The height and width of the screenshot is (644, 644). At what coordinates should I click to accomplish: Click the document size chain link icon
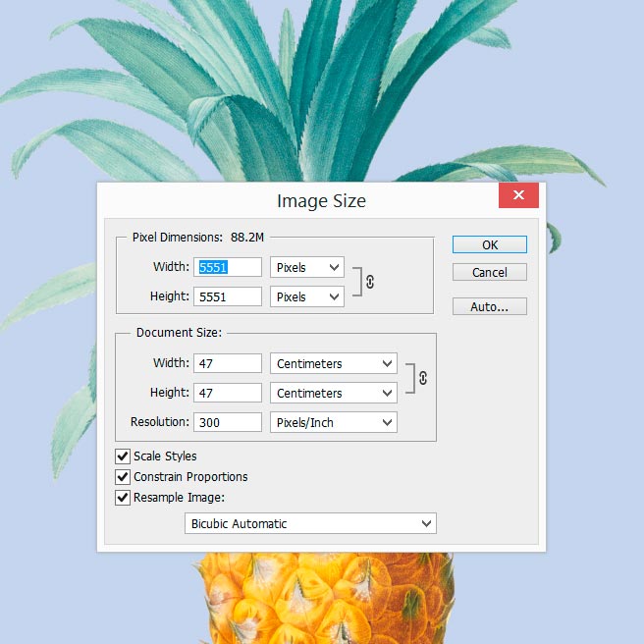[x=423, y=378]
